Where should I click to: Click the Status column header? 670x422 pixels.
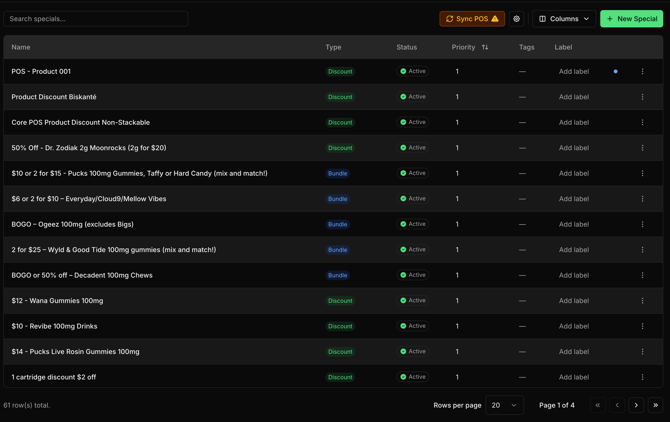[406, 47]
